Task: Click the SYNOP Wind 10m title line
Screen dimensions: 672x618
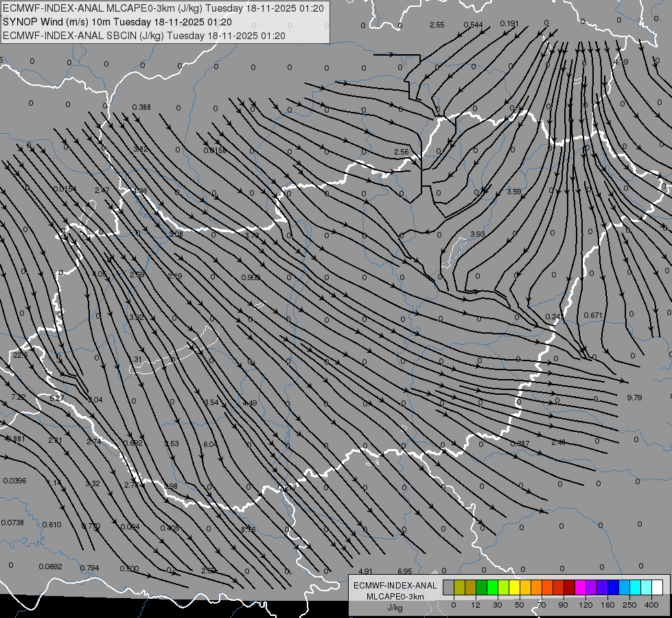Action: [x=117, y=22]
